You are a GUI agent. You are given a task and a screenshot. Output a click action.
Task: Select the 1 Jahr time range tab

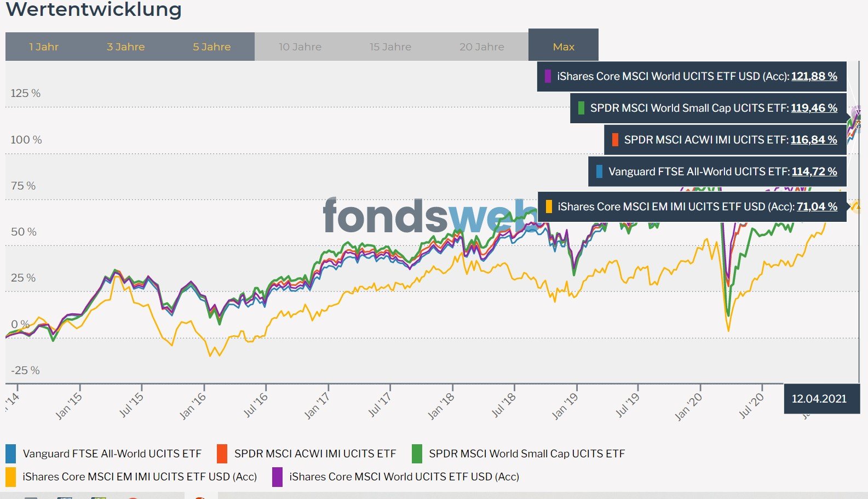click(x=44, y=47)
